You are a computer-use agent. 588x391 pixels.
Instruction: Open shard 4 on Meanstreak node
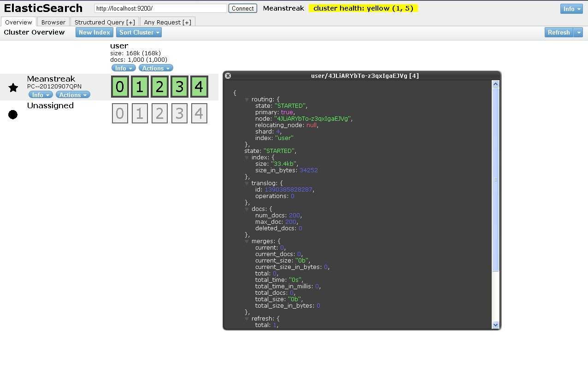[x=199, y=87]
